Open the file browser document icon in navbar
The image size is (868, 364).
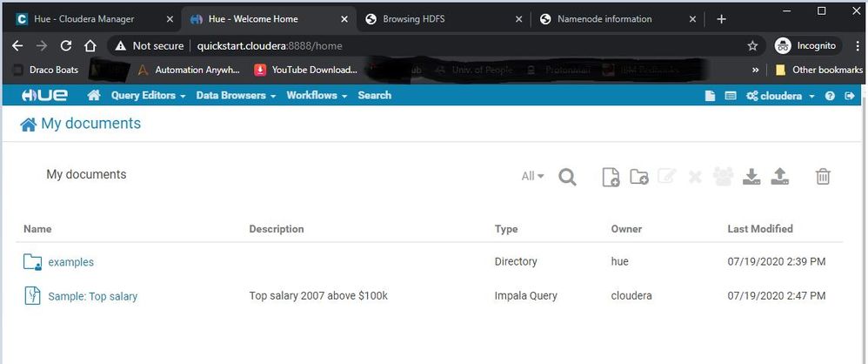pyautogui.click(x=710, y=96)
